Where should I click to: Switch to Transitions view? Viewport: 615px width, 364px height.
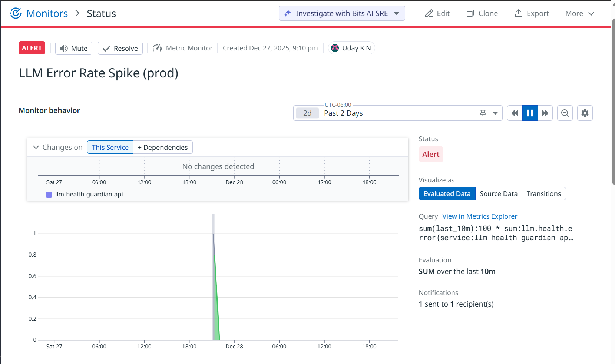coord(544,193)
